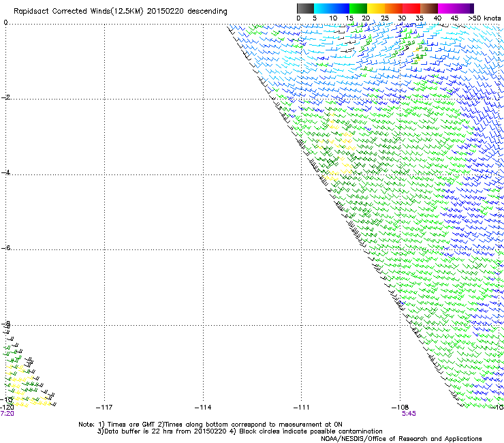Viewport: 504px width, 443px height.
Task: Click the gray 0-5 knots color segment
Action: pyautogui.click(x=305, y=8)
